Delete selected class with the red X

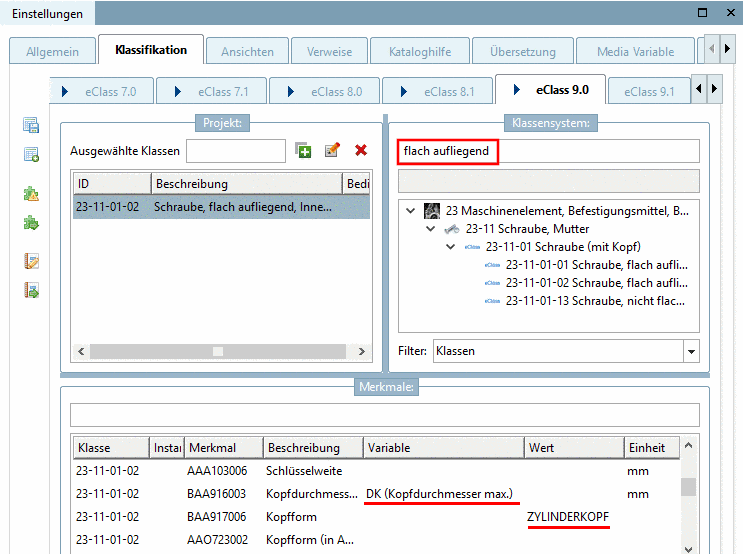click(x=361, y=150)
